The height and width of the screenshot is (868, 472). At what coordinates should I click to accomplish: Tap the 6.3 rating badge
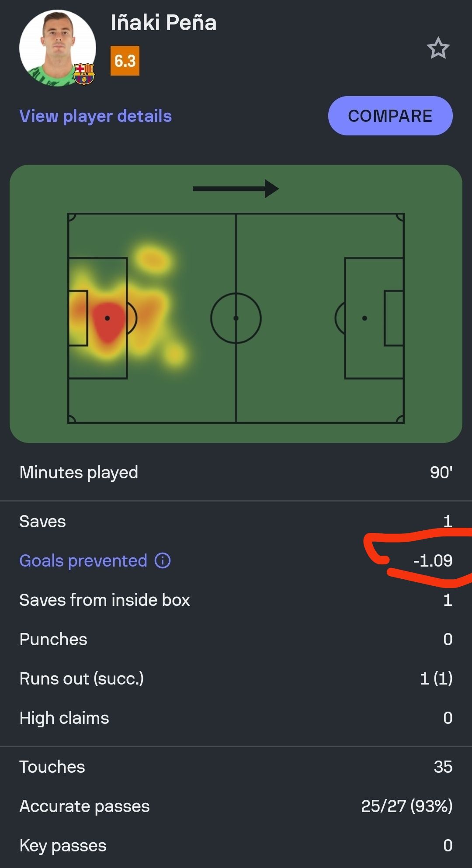(x=125, y=61)
